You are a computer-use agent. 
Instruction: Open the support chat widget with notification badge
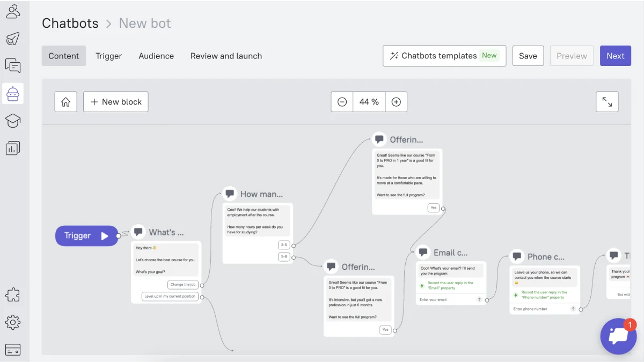click(x=618, y=336)
